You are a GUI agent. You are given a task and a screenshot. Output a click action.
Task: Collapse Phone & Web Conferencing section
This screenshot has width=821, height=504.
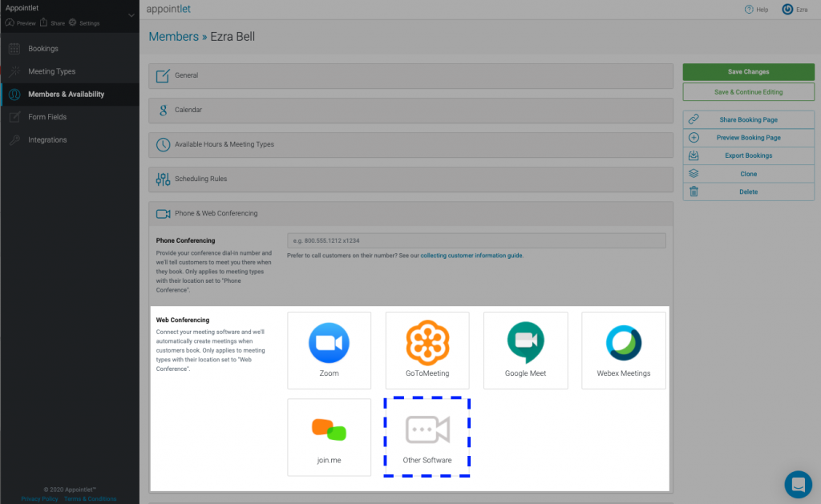pyautogui.click(x=410, y=213)
